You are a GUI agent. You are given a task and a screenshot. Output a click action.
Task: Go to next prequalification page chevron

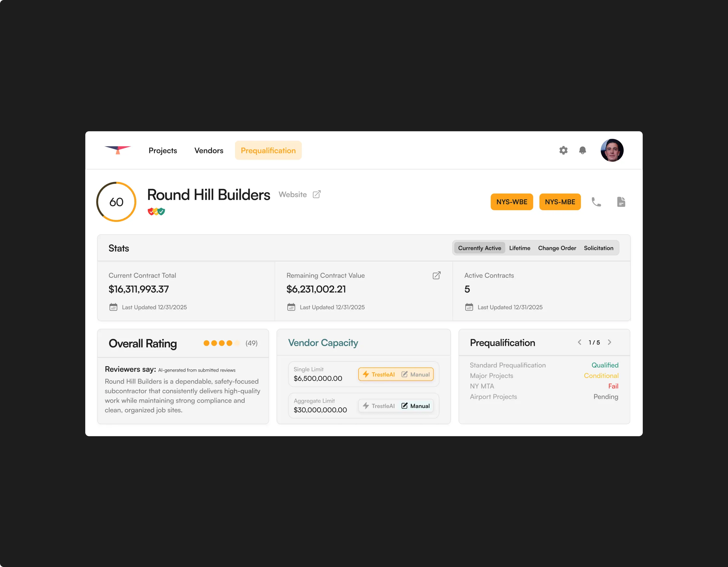[609, 342]
